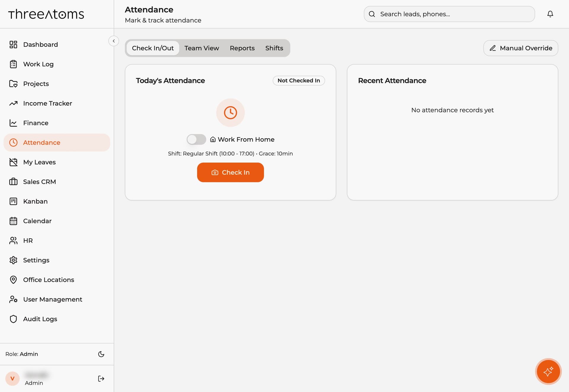Open the HR people icon
569x392 pixels.
coord(13,240)
